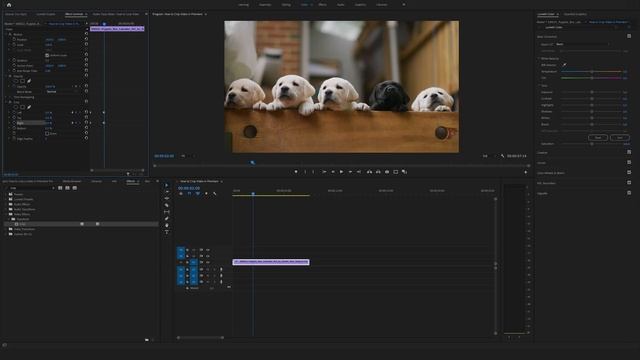The height and width of the screenshot is (360, 640).
Task: Click the Home icon at the top left
Action: coord(9,5)
